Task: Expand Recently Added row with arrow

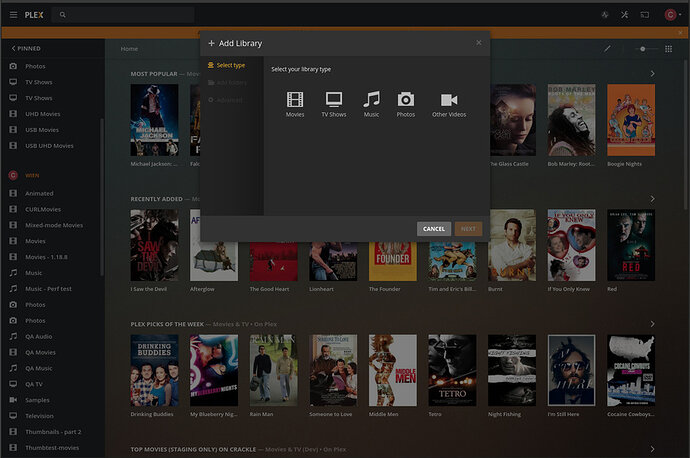Action: [652, 199]
